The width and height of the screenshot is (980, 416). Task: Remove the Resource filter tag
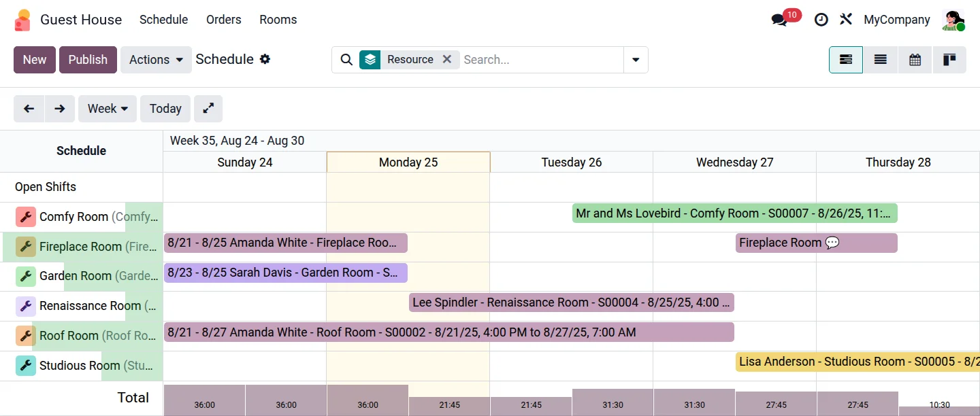447,59
